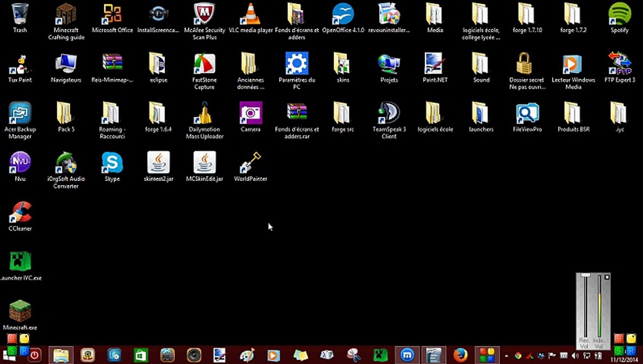Open Maxthon browser taskbar icon

click(407, 355)
